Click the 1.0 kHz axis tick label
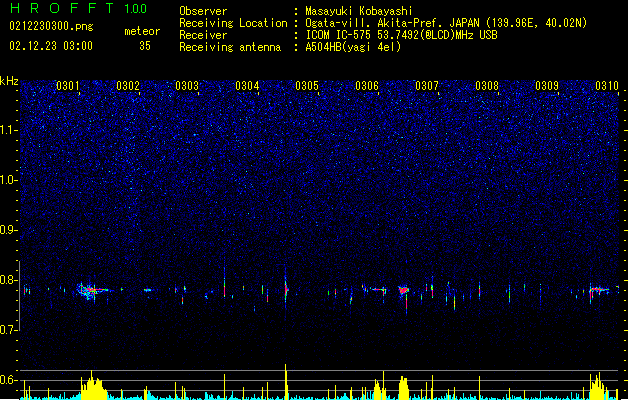The image size is (629, 400). (9, 180)
